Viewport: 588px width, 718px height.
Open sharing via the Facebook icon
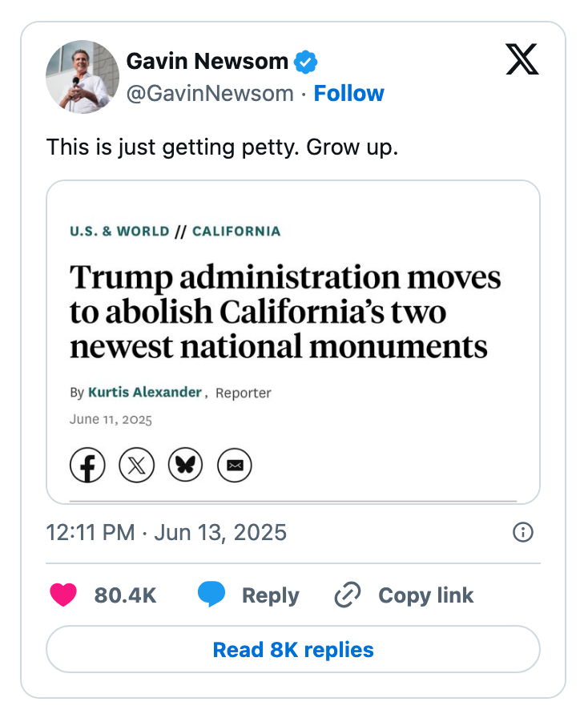[x=88, y=465]
